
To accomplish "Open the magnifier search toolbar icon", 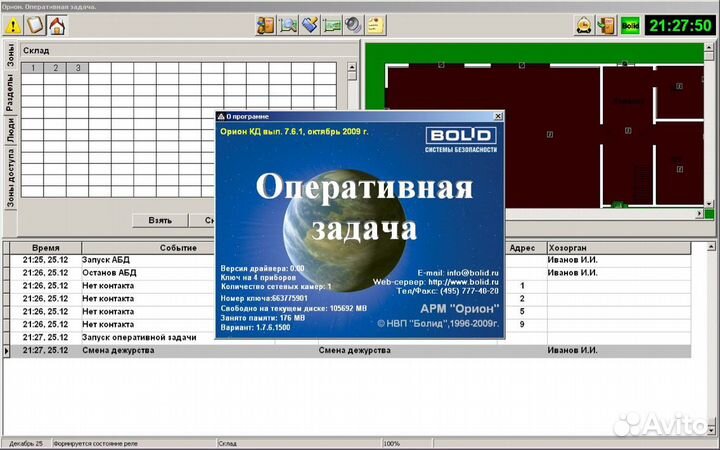I will point(287,25).
